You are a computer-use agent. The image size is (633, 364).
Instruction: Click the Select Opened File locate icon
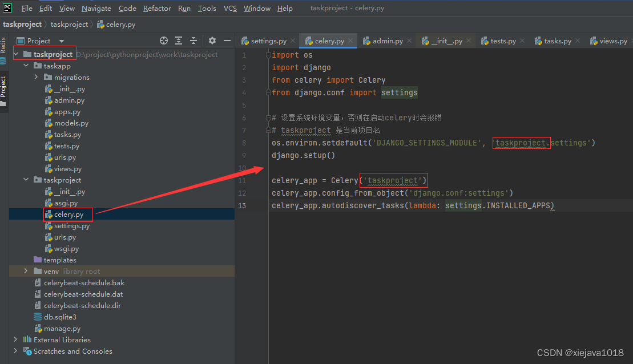tap(164, 41)
